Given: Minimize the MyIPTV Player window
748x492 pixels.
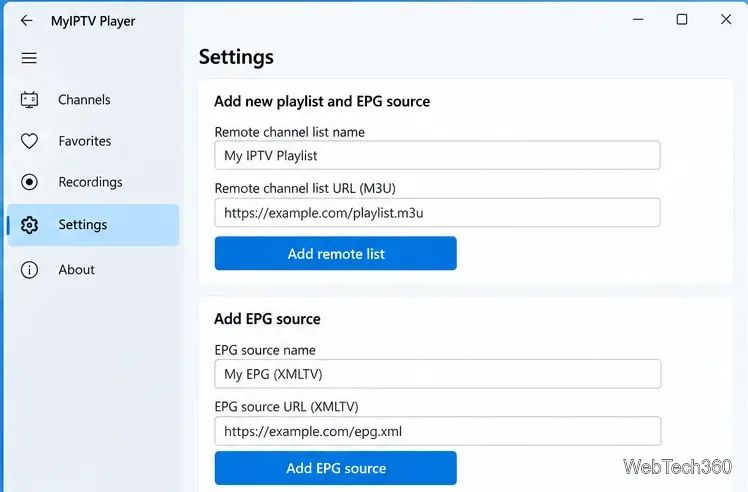Looking at the screenshot, I should (638, 20).
